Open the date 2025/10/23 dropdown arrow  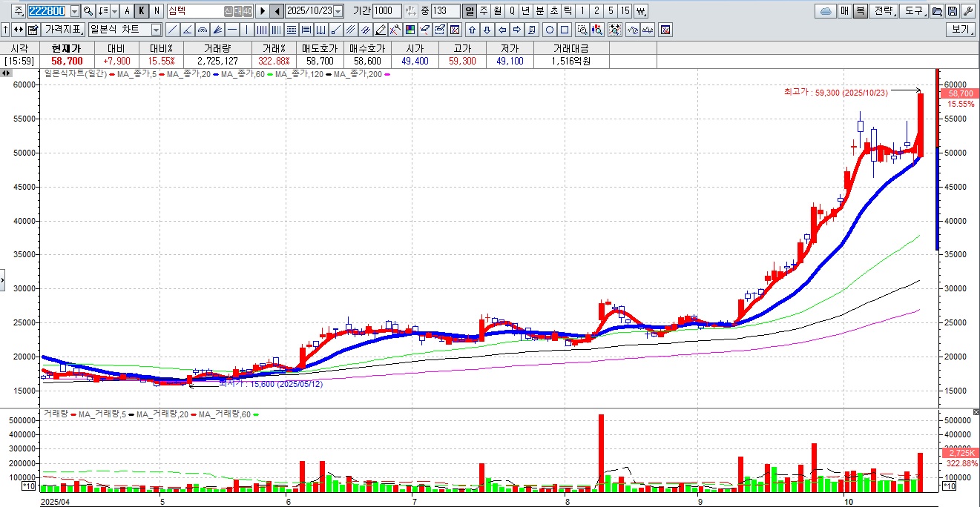click(x=338, y=11)
